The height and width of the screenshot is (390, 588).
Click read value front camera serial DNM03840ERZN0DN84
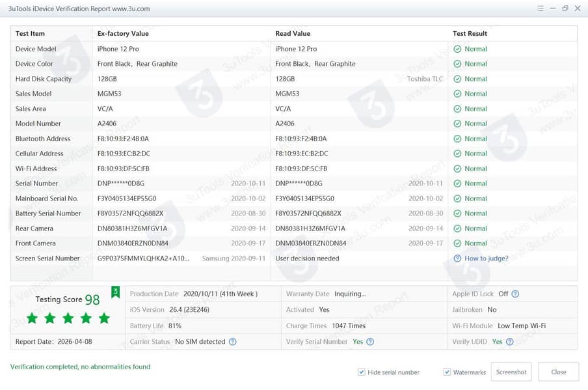(311, 244)
